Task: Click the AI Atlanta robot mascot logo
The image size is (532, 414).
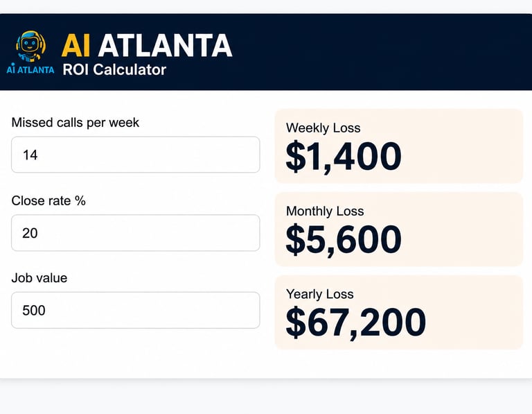Action: (30, 46)
